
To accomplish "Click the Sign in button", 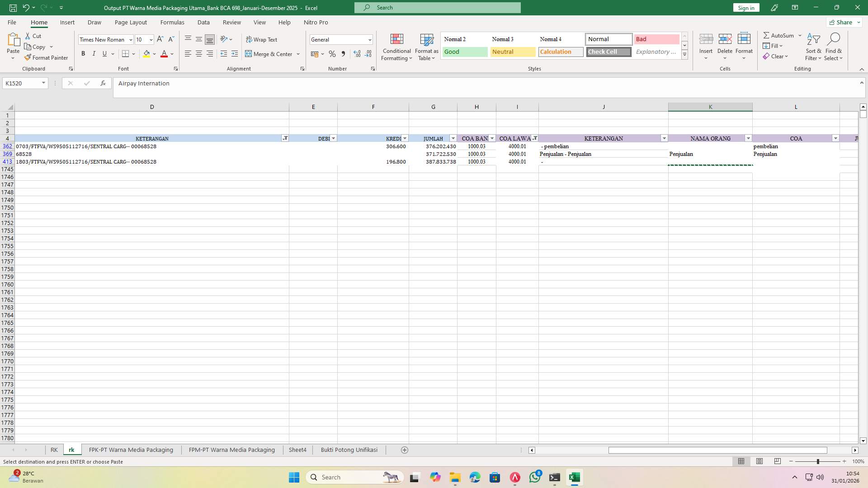I will pos(745,8).
